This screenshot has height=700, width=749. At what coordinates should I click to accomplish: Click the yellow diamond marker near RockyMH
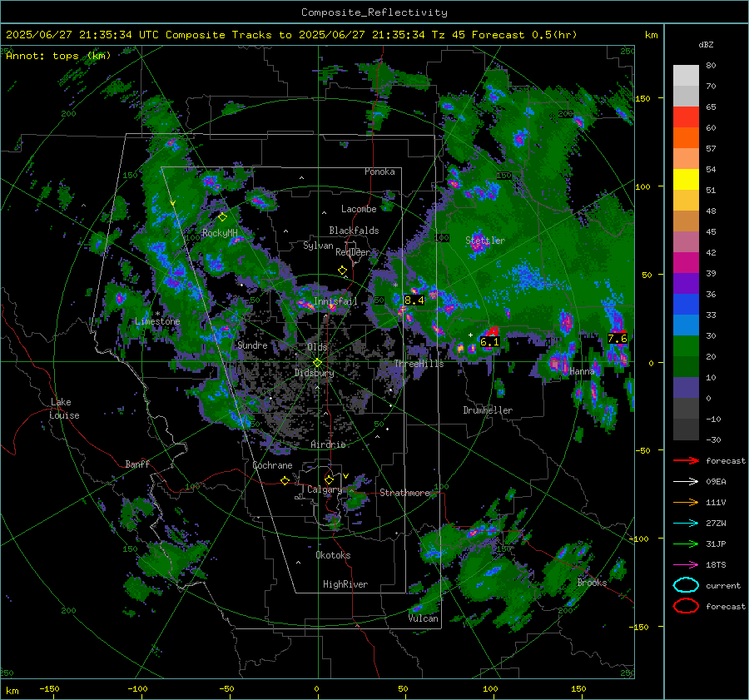tap(222, 217)
